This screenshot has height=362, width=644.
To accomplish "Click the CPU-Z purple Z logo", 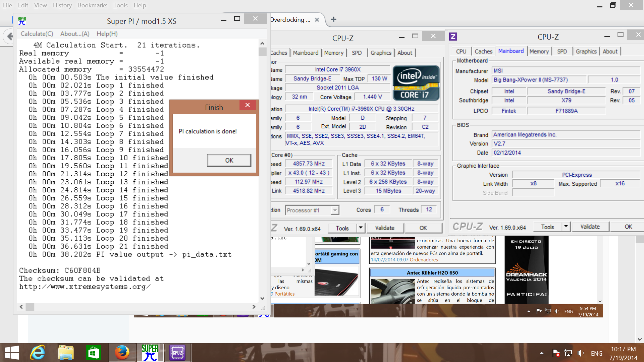I will [453, 37].
